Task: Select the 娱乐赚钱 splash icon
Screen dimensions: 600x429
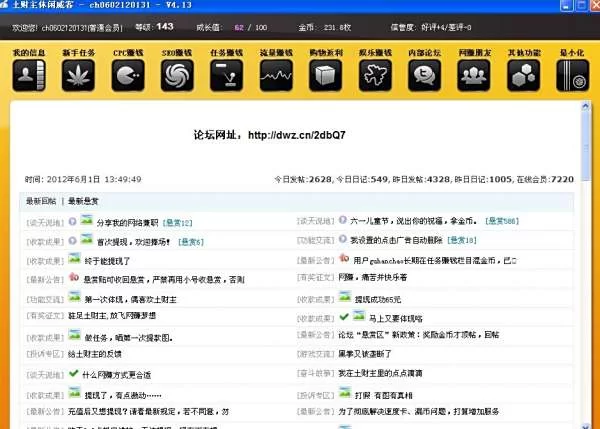Action: pos(374,73)
